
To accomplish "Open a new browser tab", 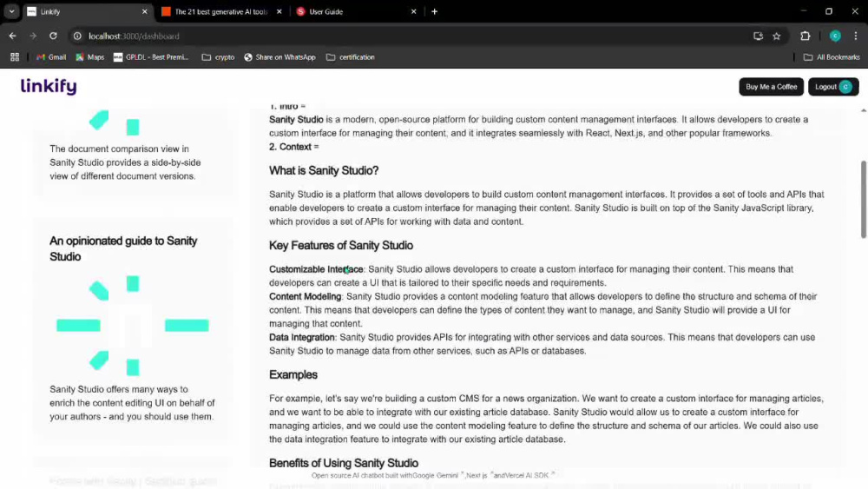I will (x=435, y=11).
